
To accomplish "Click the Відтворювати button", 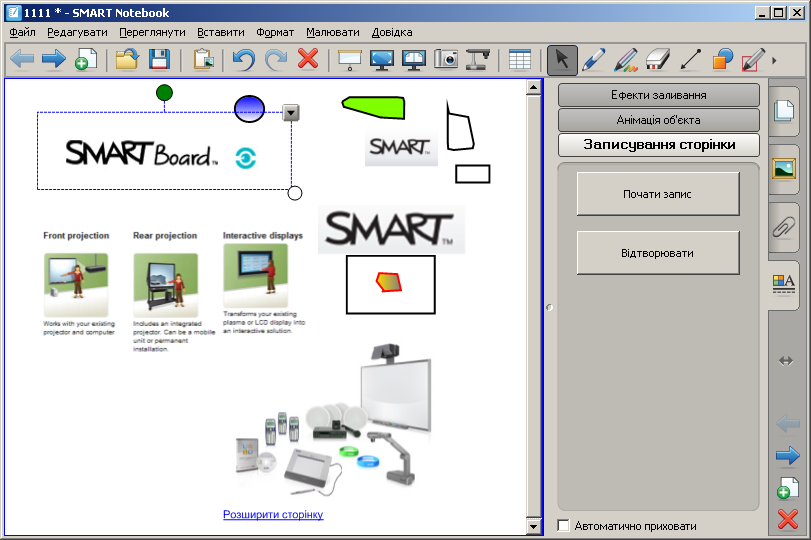I will coord(658,253).
